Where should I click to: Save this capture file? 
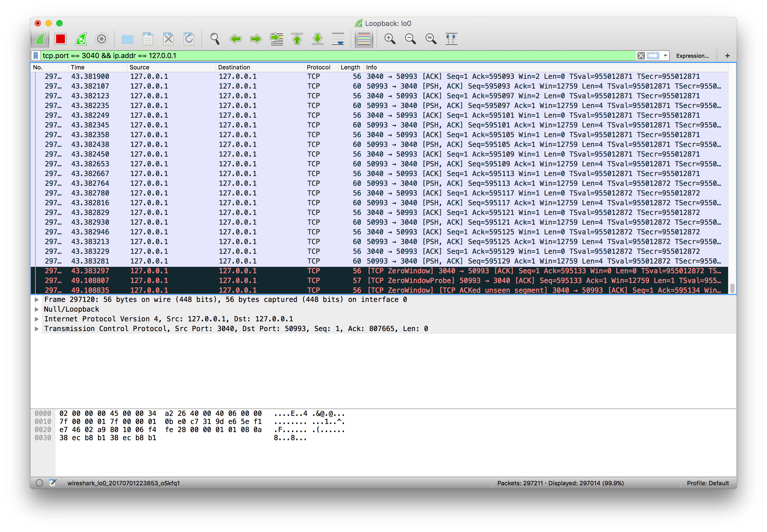pos(148,39)
